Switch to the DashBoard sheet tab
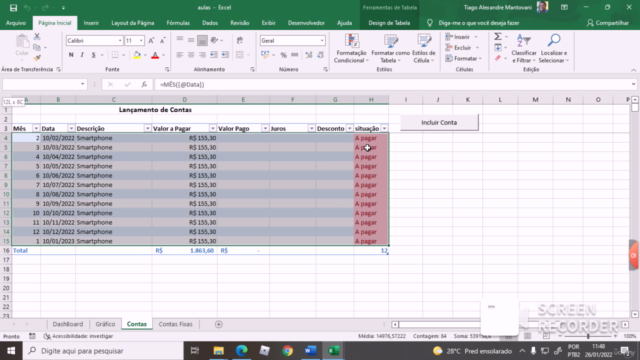Image resolution: width=640 pixels, height=360 pixels. [68, 324]
